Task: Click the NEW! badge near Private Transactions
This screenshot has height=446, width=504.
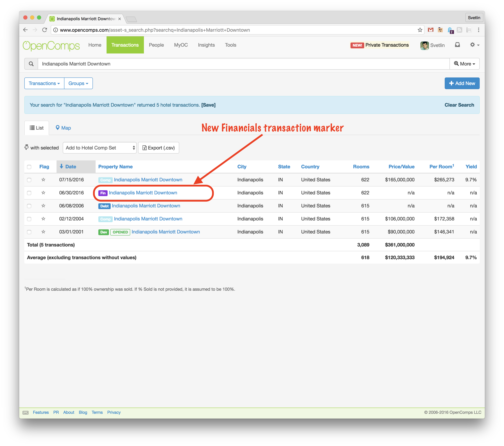Action: click(357, 45)
